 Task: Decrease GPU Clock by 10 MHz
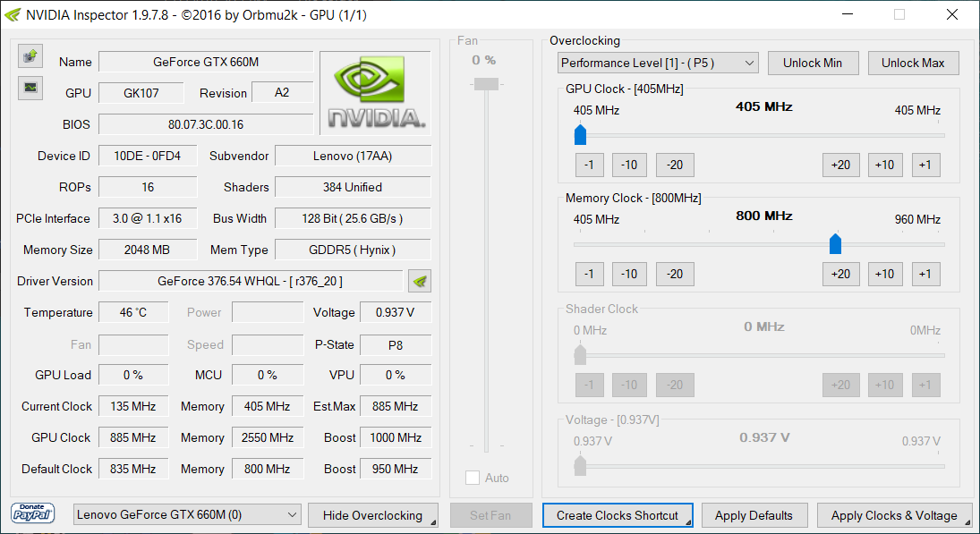[629, 165]
